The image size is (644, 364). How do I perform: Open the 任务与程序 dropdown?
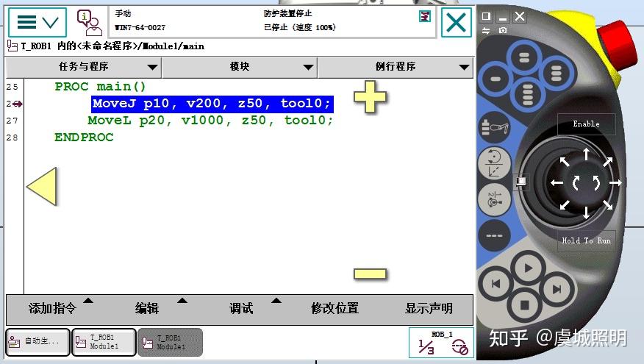pos(84,67)
